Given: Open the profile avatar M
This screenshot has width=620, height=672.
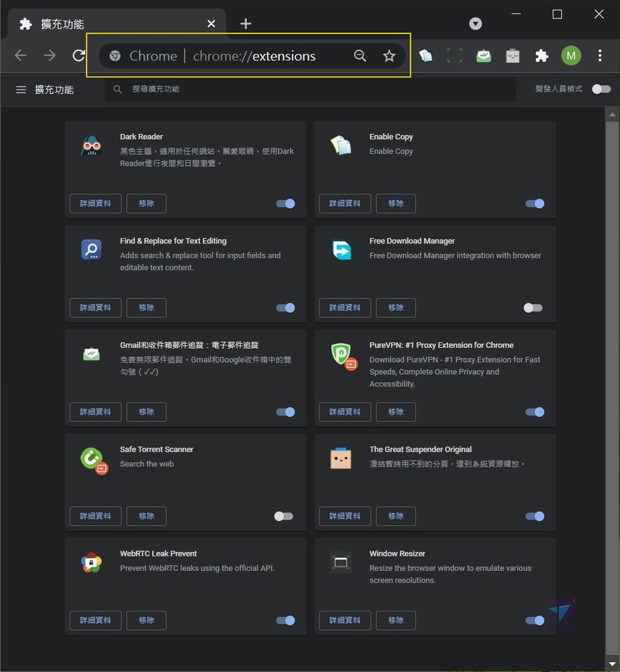Looking at the screenshot, I should pyautogui.click(x=571, y=56).
